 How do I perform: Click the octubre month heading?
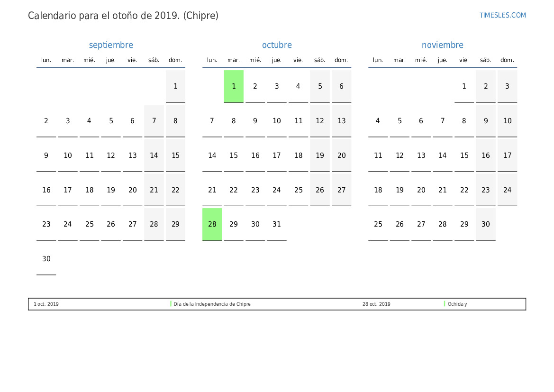[x=277, y=45]
